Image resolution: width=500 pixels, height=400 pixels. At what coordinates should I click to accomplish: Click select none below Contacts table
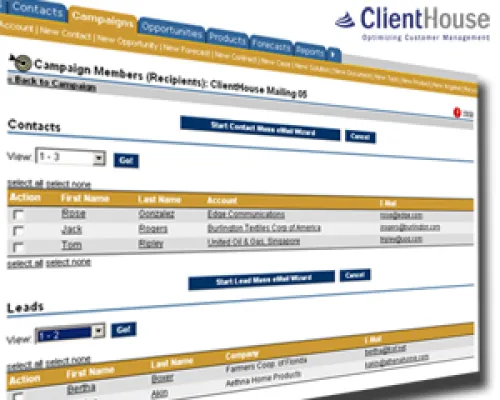click(68, 263)
